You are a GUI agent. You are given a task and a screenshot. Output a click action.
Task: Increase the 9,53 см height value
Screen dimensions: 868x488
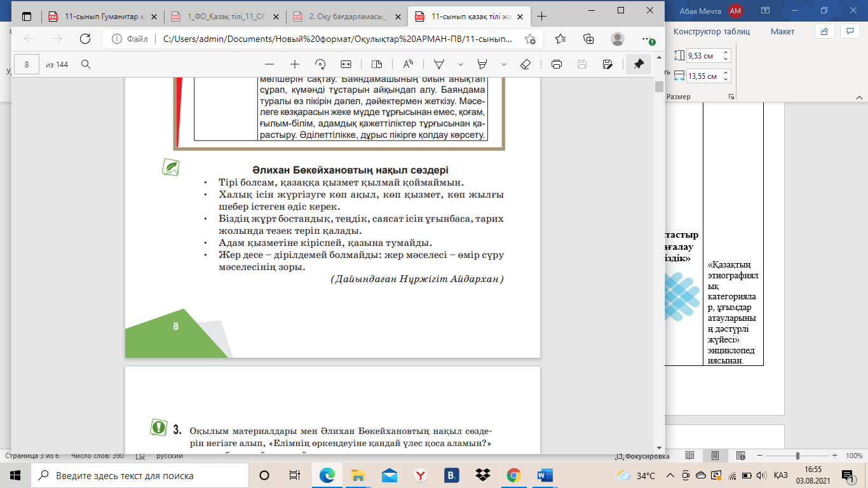pos(727,52)
